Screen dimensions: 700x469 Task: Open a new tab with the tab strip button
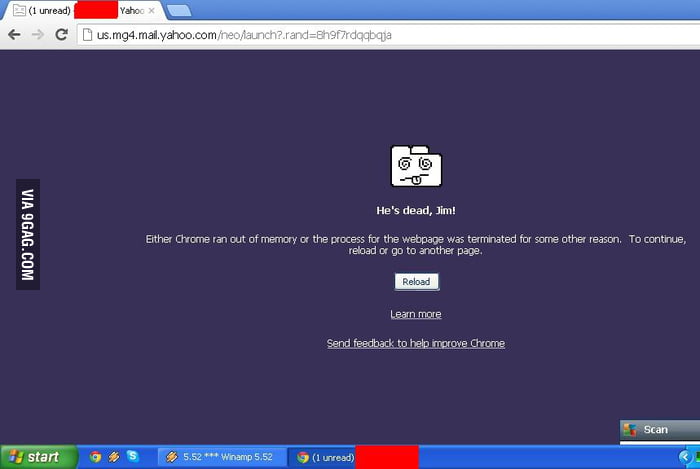point(179,11)
